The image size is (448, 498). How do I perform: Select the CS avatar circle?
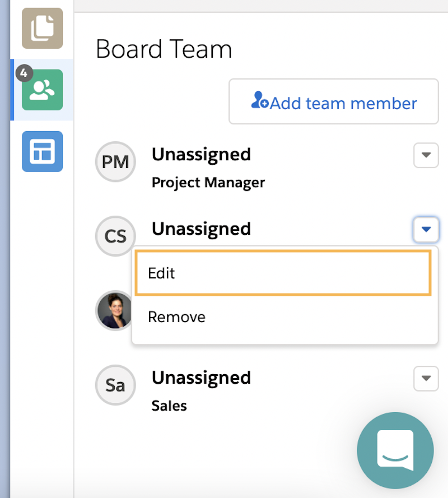115,236
